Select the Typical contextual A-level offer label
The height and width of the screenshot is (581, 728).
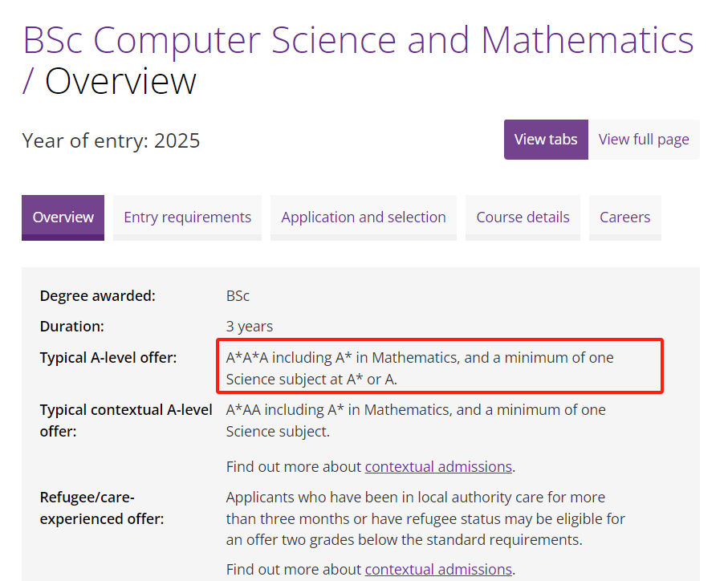coord(126,421)
